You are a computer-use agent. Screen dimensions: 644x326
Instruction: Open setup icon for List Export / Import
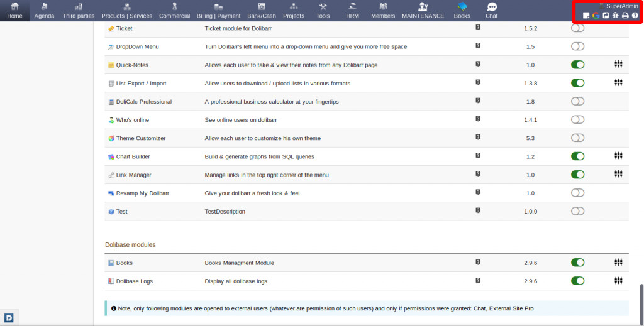618,82
